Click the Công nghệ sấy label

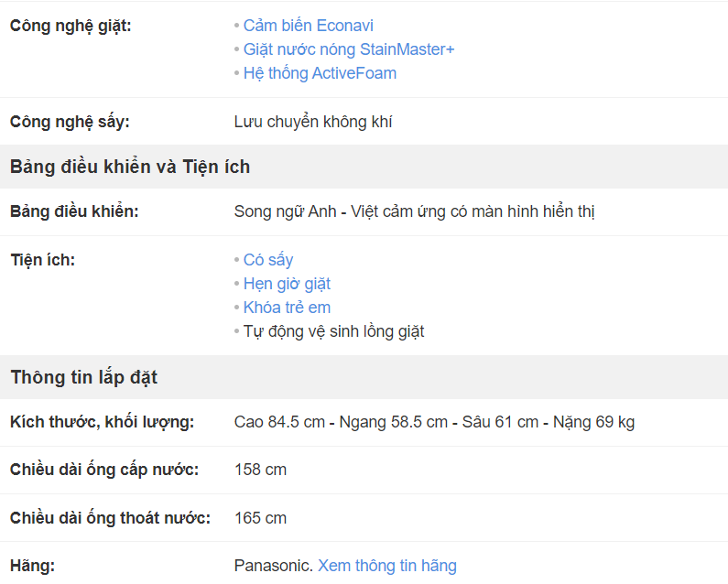(70, 122)
